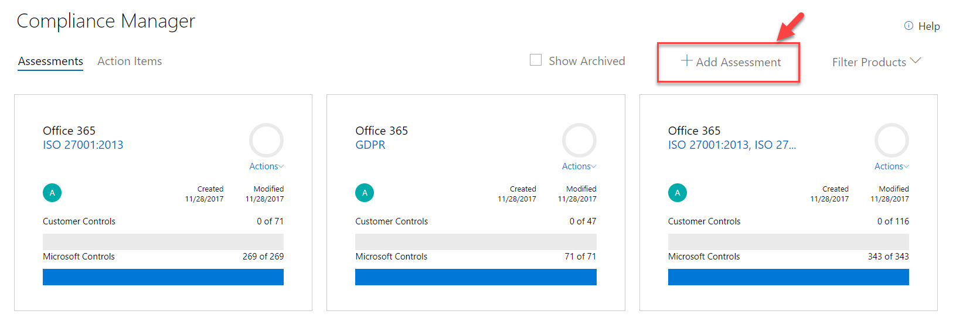Click Customer Controls progress bar with 0 of 47
Screen dimensions: 980x321
click(x=476, y=242)
